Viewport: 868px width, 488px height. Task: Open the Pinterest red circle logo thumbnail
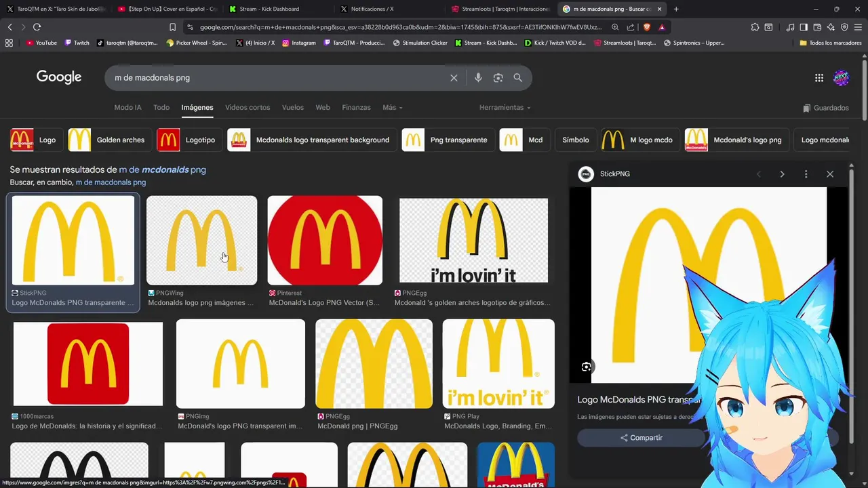(325, 241)
